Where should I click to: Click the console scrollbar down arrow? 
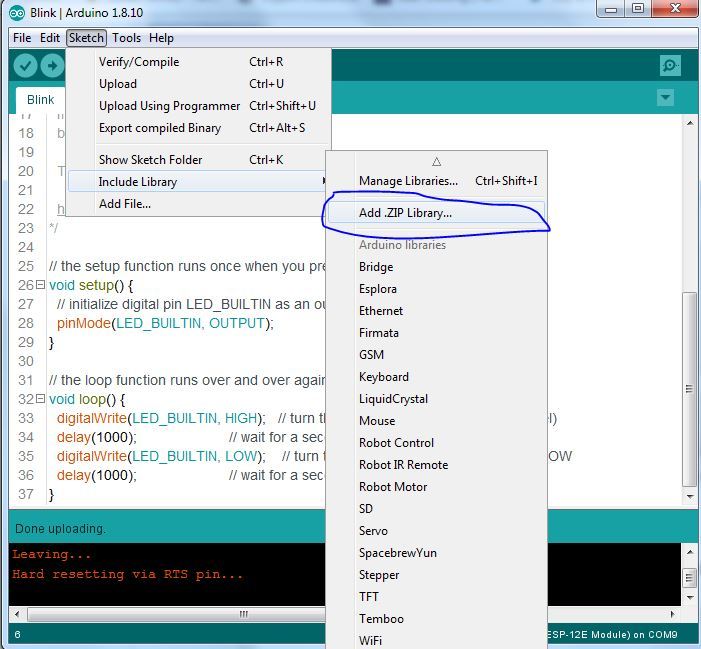(690, 597)
